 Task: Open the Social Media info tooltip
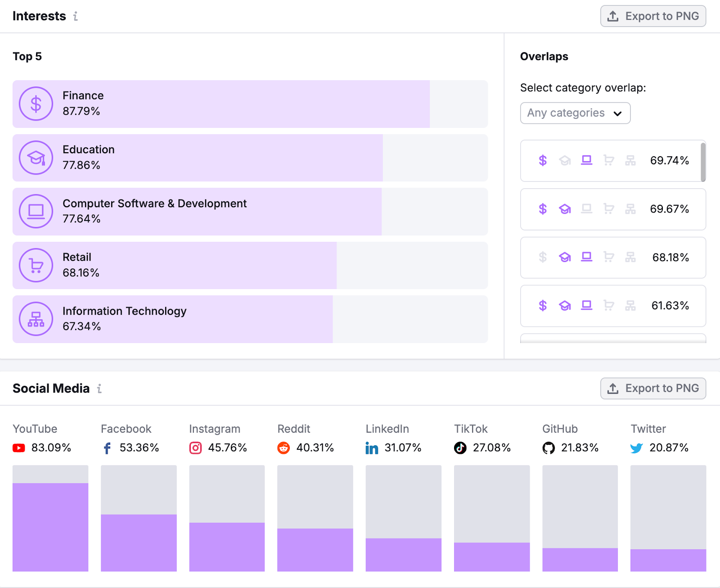(x=99, y=389)
